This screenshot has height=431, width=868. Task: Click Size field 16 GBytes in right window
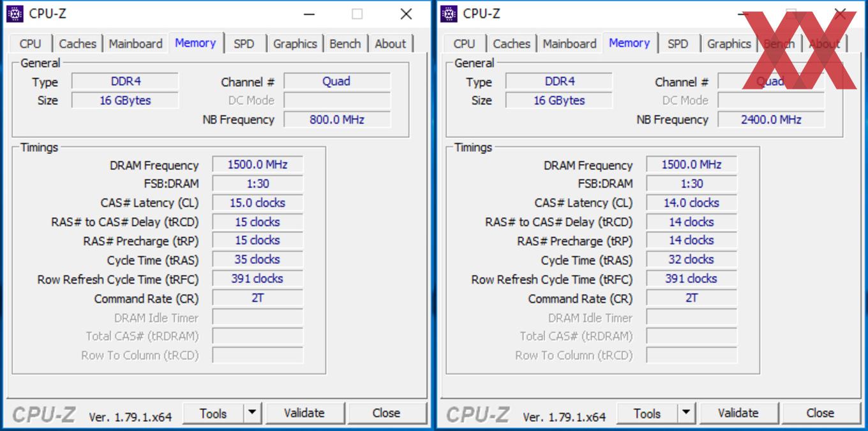click(559, 100)
